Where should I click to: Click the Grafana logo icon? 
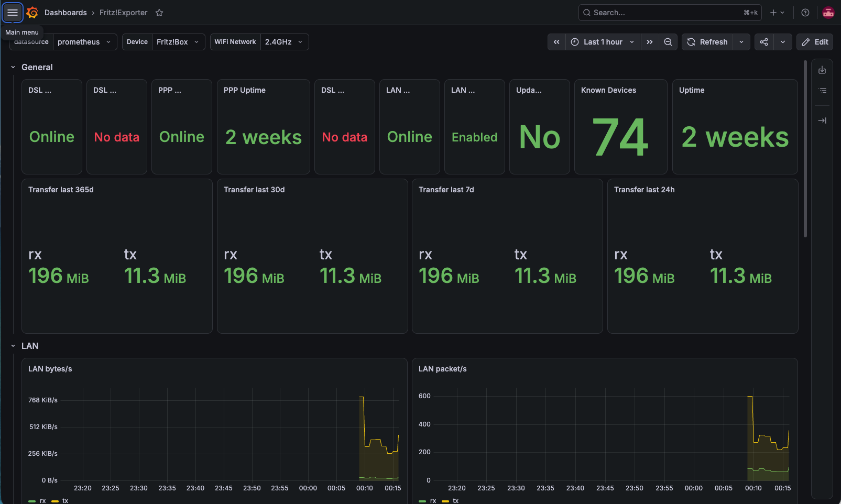[x=32, y=13]
